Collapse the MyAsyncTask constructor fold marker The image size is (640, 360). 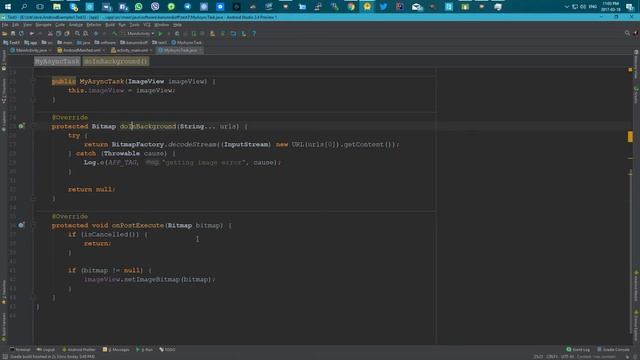[34, 81]
